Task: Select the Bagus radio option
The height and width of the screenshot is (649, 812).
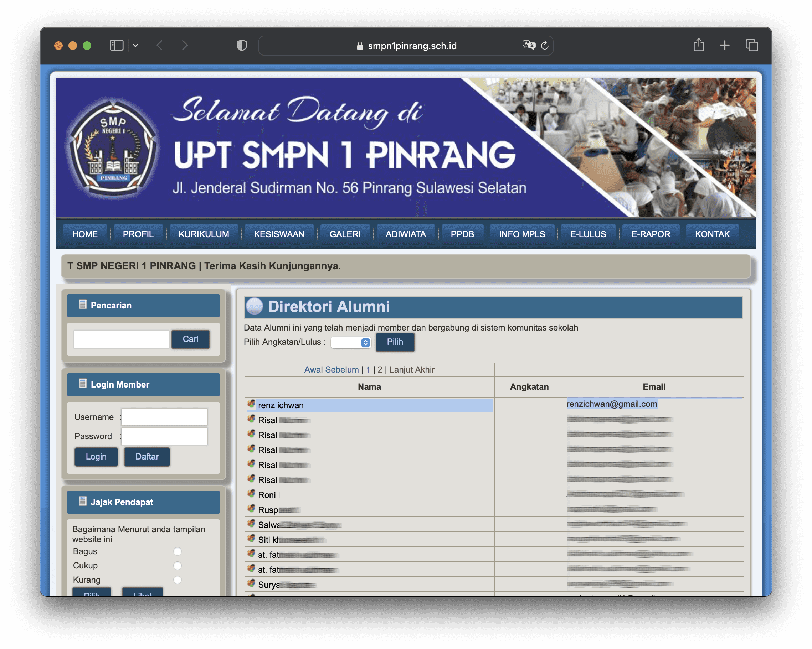Action: (x=178, y=551)
